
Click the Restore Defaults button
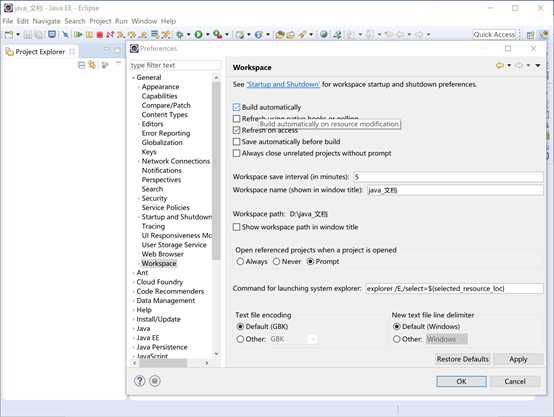tap(462, 359)
